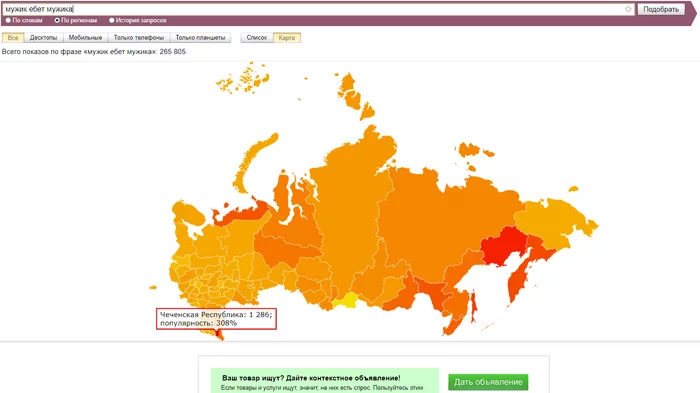This screenshot has height=393, width=700.
Task: Click the Ваш товар ищут ad headline
Action: point(311,378)
